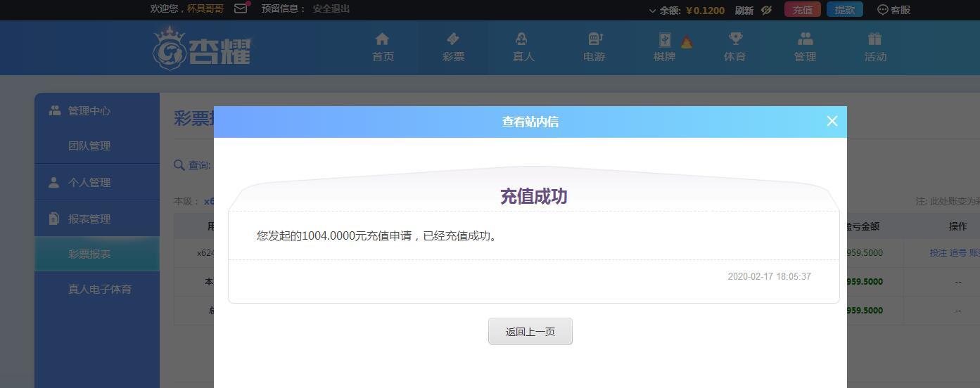
Task: Expand 个人管理 in the sidebar
Action: (x=97, y=182)
